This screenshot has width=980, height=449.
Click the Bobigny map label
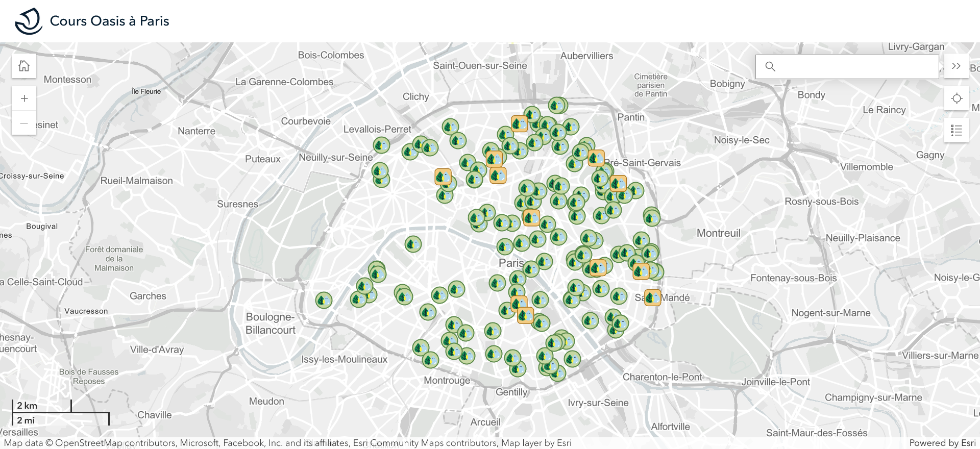coord(727,84)
